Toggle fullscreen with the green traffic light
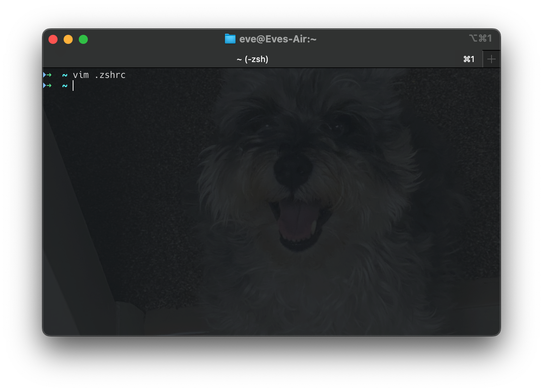543x392 pixels. point(83,39)
